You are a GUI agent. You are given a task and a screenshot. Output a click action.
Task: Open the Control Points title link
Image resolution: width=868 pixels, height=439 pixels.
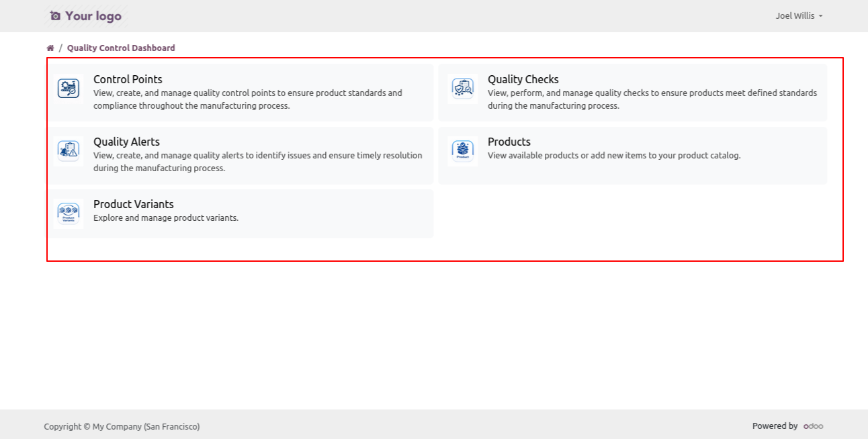tap(128, 79)
